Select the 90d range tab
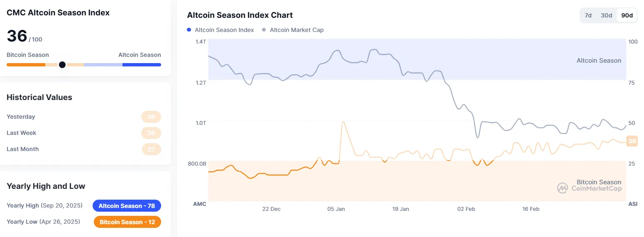This screenshot has height=237, width=644. tap(627, 15)
